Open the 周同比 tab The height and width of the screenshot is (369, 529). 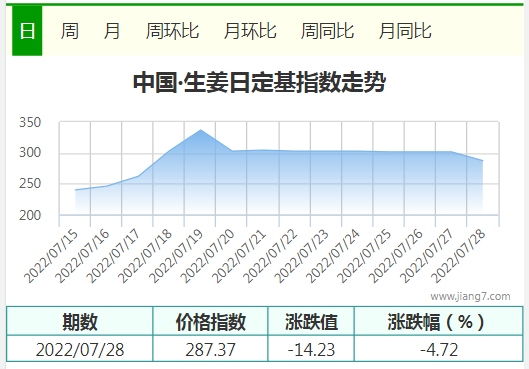[x=327, y=31]
